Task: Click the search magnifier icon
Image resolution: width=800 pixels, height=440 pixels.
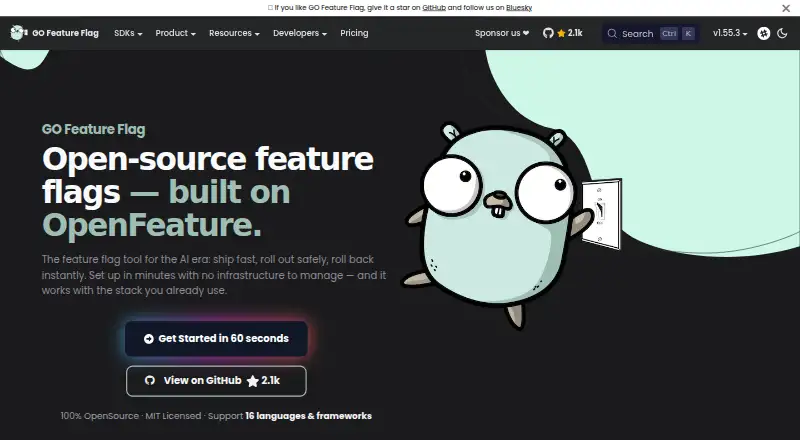Action: click(x=612, y=34)
